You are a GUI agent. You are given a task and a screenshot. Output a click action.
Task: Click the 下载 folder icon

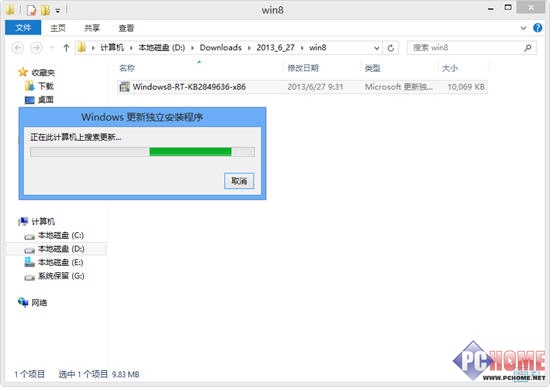[30, 86]
